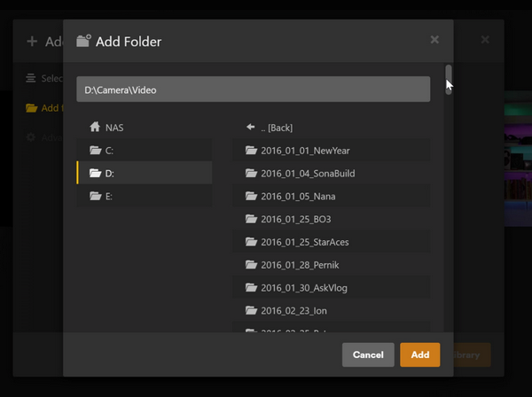Click folder icon next to 2016_01_25_BO3

point(251,220)
